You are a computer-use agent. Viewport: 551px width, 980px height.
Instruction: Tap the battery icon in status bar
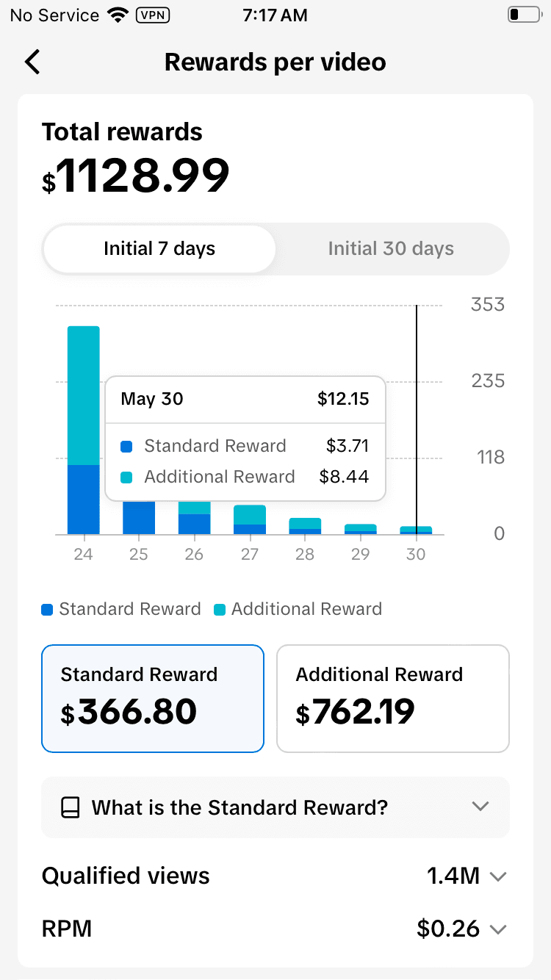pos(522,15)
